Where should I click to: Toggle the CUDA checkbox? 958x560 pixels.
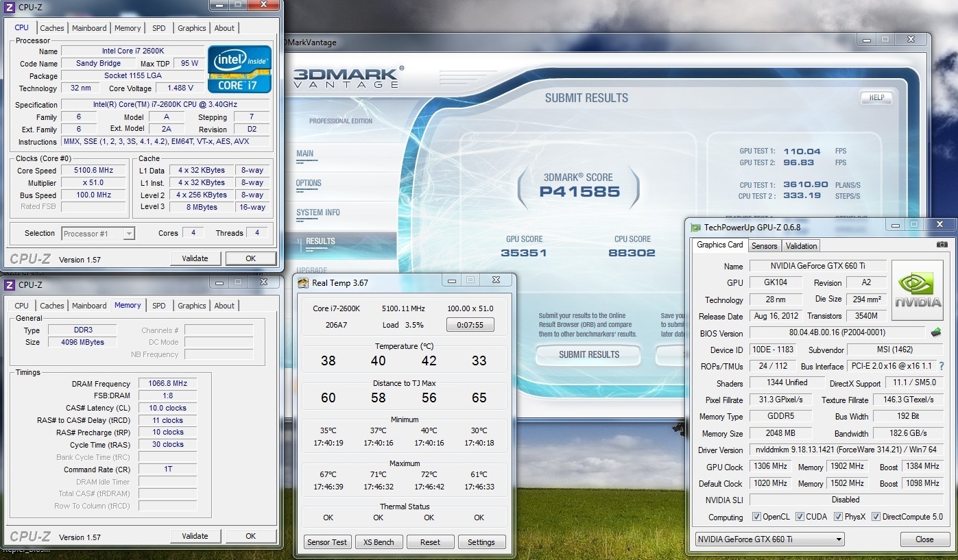pyautogui.click(x=800, y=517)
